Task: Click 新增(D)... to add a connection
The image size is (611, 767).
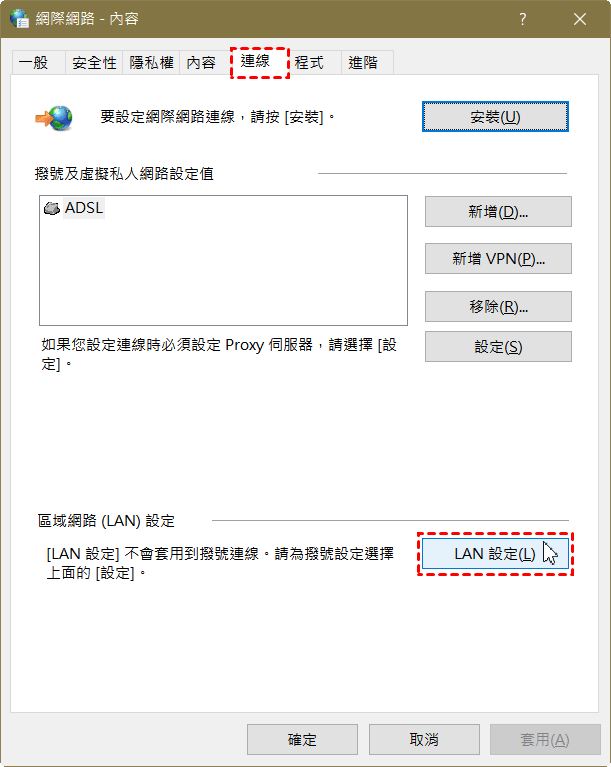Action: [x=498, y=212]
